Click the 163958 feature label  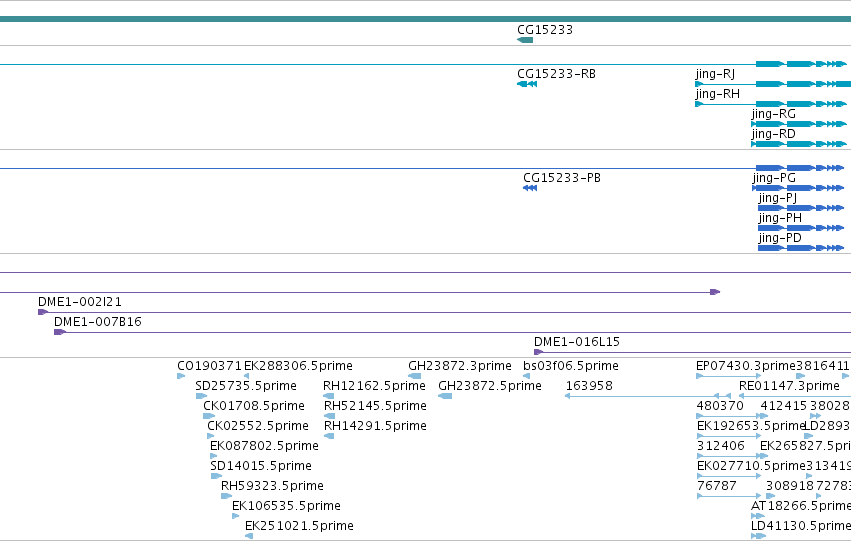click(589, 386)
